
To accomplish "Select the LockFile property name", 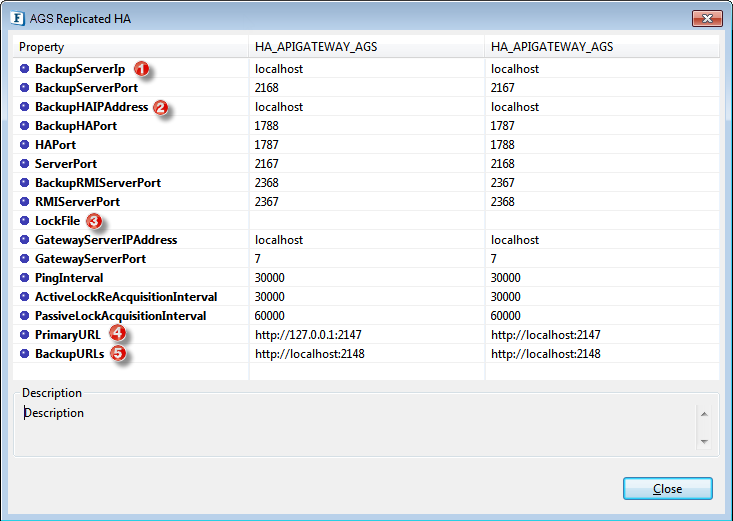I will (57, 221).
